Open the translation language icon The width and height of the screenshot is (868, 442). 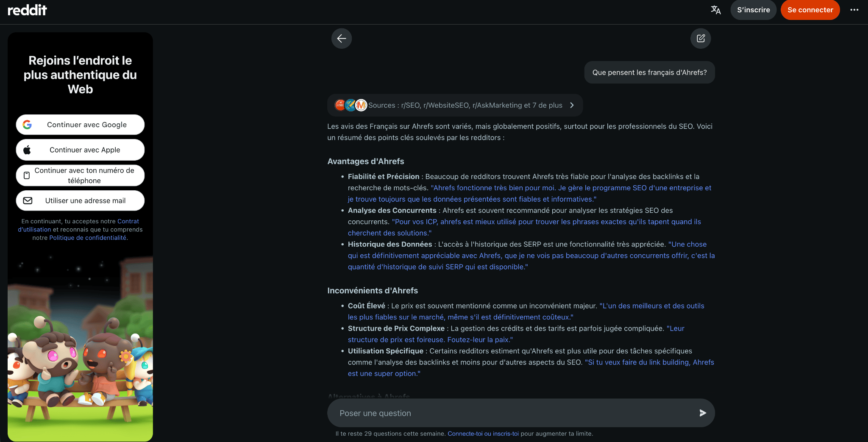(716, 10)
